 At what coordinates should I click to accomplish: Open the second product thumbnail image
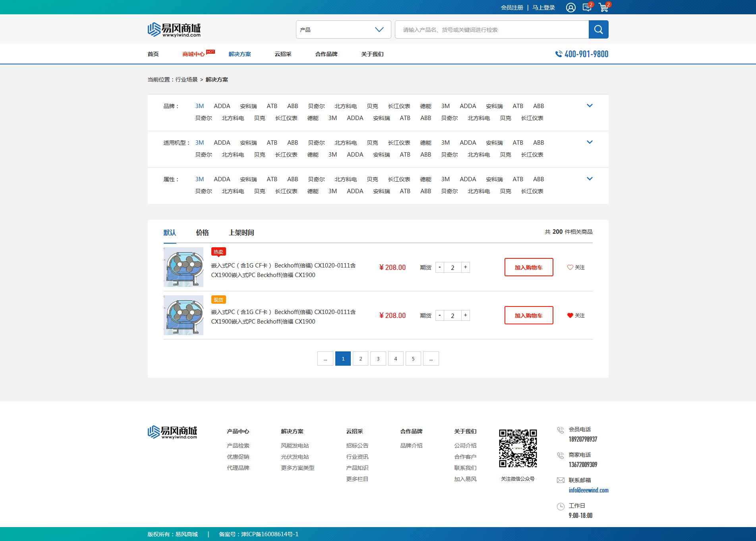pos(184,315)
